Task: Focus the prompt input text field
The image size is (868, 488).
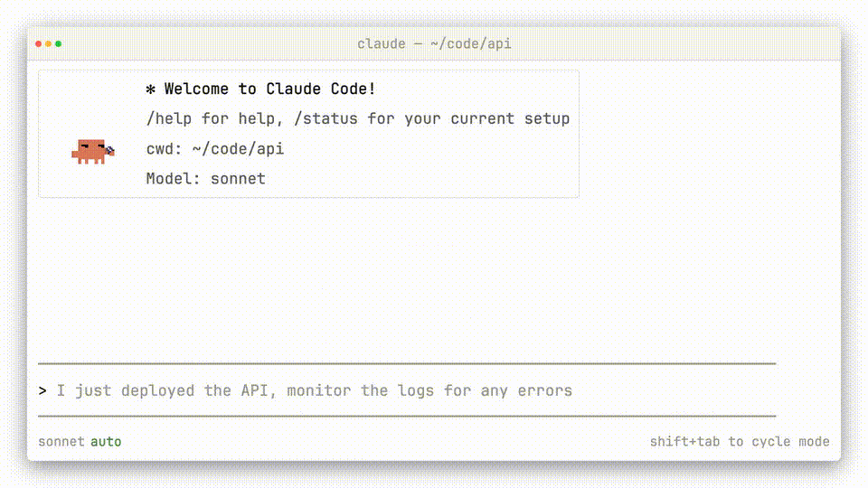Action: click(362, 390)
